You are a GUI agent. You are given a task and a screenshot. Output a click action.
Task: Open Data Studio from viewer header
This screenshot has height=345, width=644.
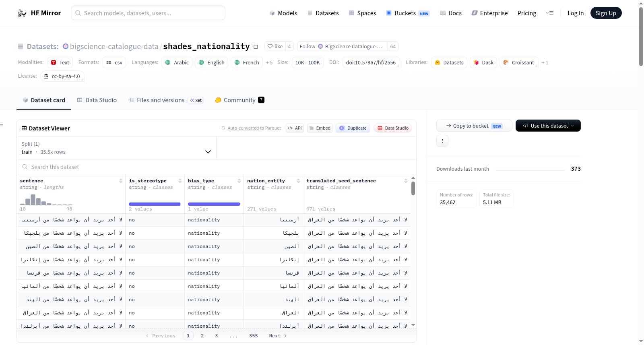click(393, 128)
